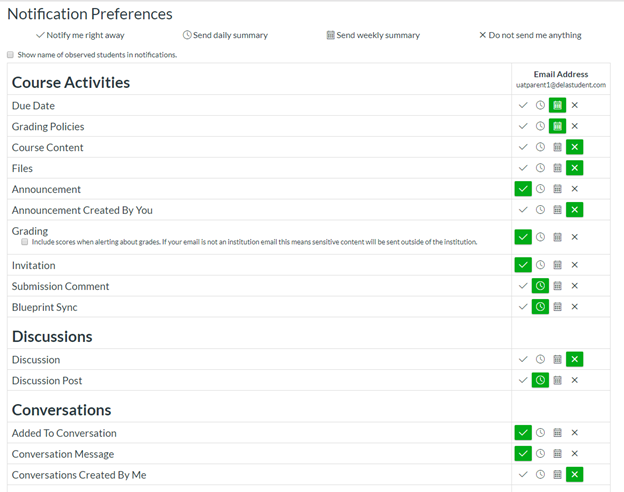The width and height of the screenshot is (624, 492).
Task: Set Conversation Message to daily summary
Action: pos(540,454)
